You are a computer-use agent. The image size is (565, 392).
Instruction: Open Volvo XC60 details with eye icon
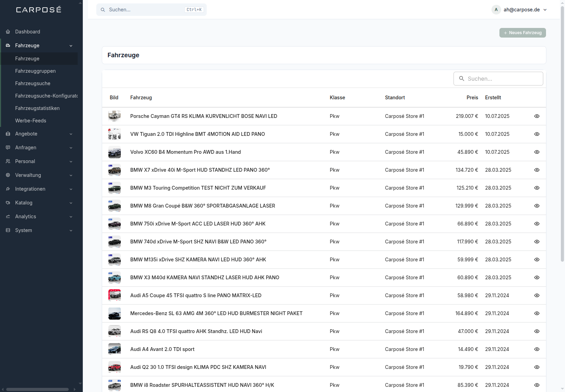coord(537,152)
